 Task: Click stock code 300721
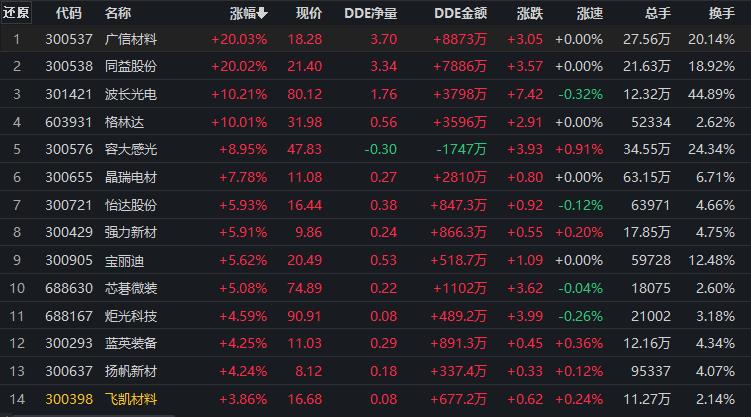[x=67, y=203]
